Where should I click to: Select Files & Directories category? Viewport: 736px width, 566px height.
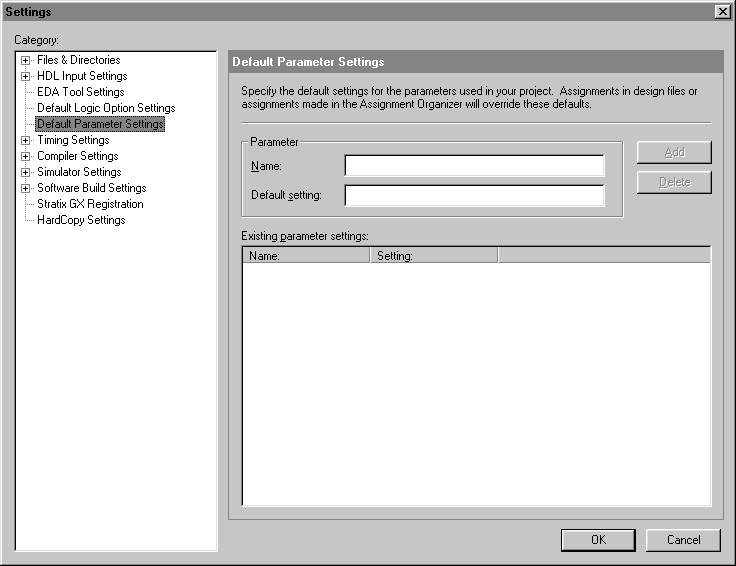click(x=78, y=60)
